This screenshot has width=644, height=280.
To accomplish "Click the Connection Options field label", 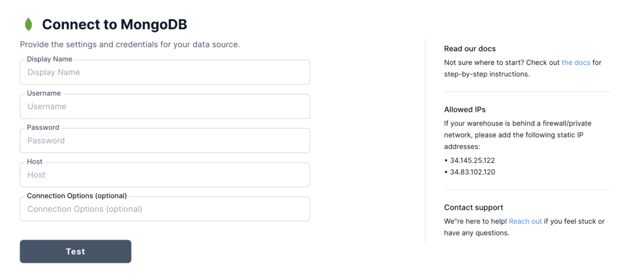I will 77,195.
